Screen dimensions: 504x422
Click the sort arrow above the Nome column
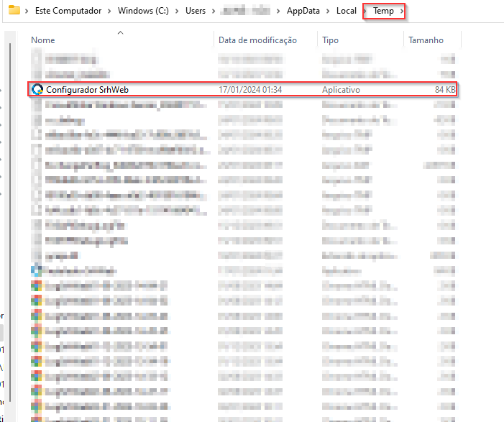pyautogui.click(x=120, y=32)
